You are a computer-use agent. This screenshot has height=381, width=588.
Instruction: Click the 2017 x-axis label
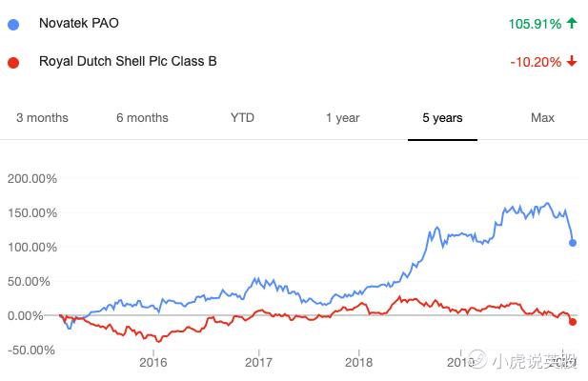257,362
